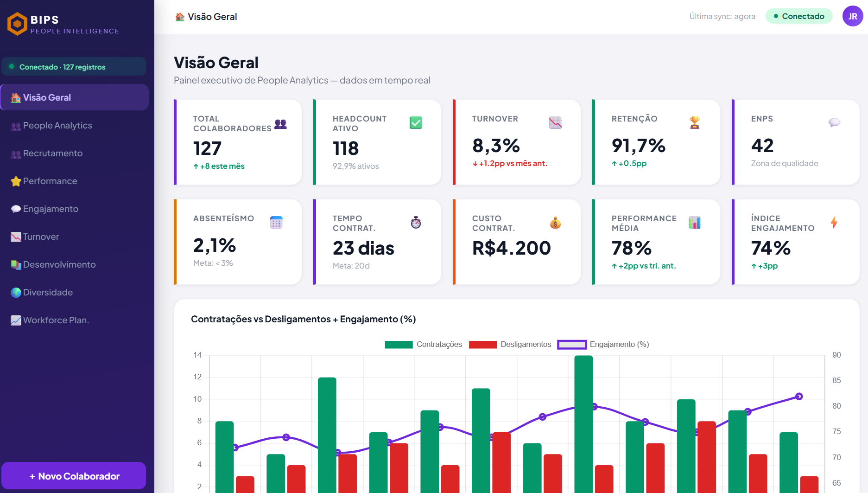
Task: Click the Painel executivo de People Analytics subtitle
Action: [x=302, y=80]
